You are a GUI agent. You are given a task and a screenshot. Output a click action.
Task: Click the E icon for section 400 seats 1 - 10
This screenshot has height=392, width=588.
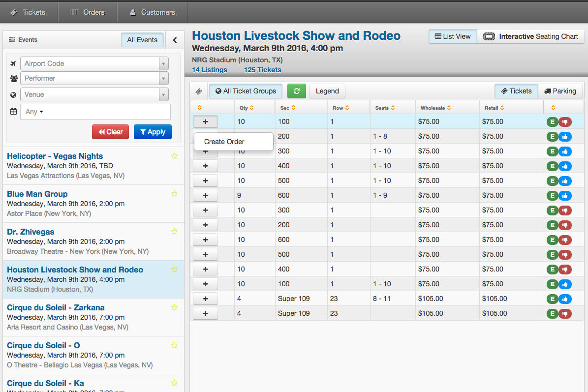click(x=552, y=166)
